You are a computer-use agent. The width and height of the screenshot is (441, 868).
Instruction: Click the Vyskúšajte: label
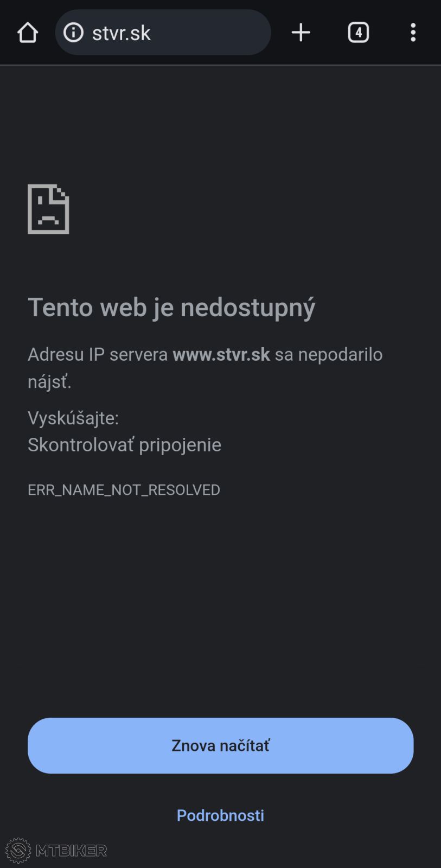coord(73,418)
